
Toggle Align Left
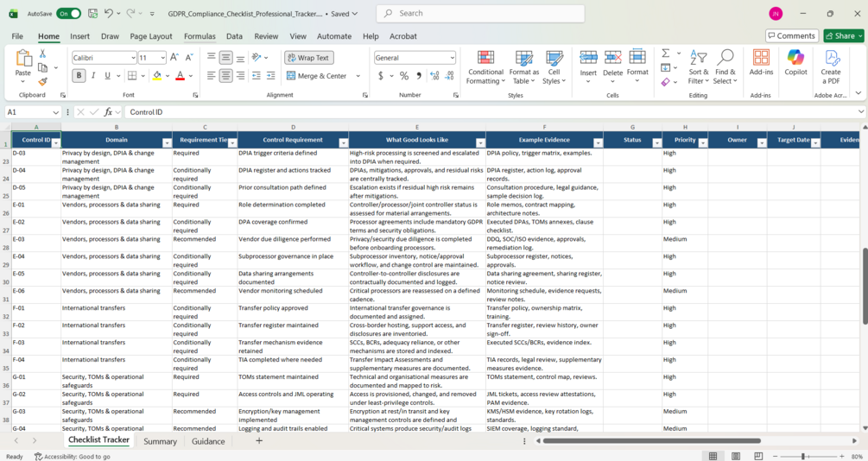pos(212,76)
